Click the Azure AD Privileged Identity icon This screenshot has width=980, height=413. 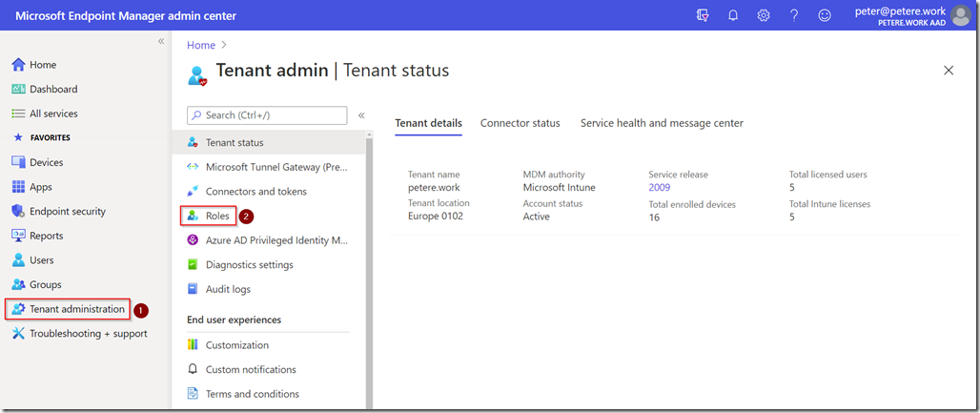(x=193, y=240)
